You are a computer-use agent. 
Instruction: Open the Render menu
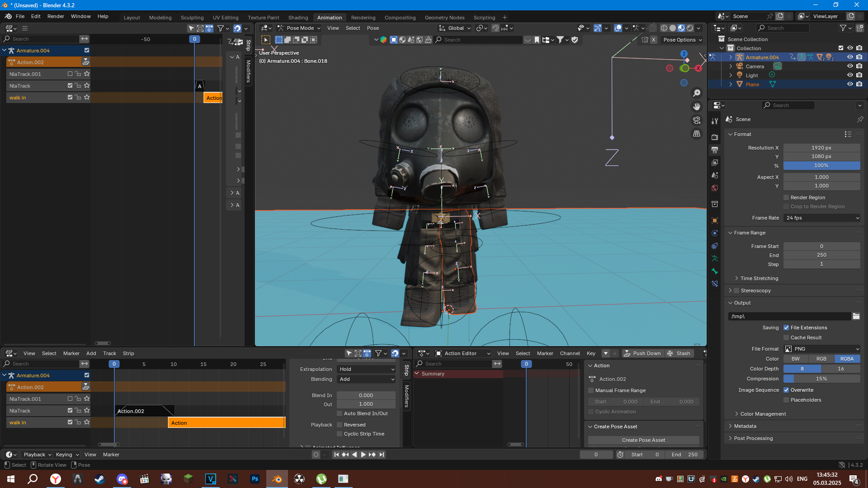click(x=56, y=16)
